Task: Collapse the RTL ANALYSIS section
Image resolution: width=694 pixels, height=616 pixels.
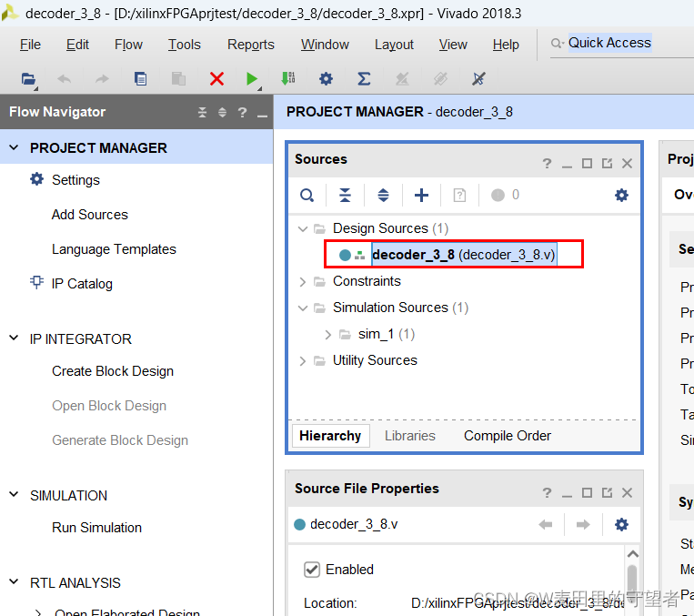Action: (15, 582)
